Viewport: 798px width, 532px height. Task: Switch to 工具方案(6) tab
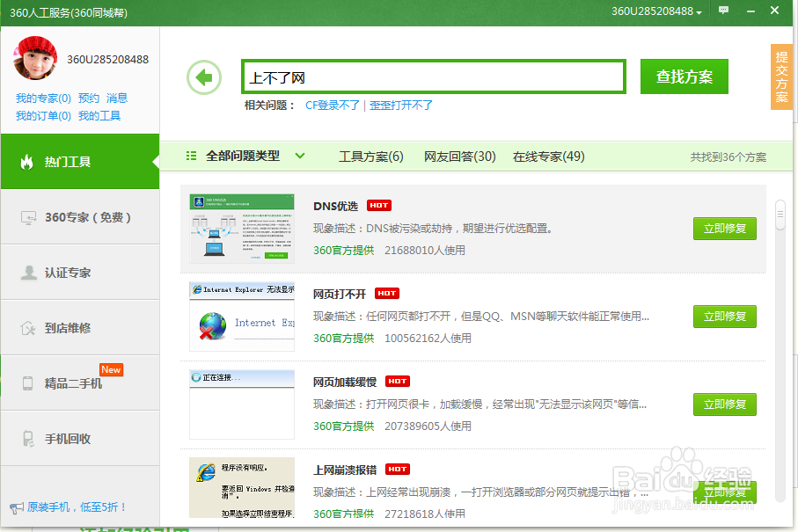click(x=371, y=157)
